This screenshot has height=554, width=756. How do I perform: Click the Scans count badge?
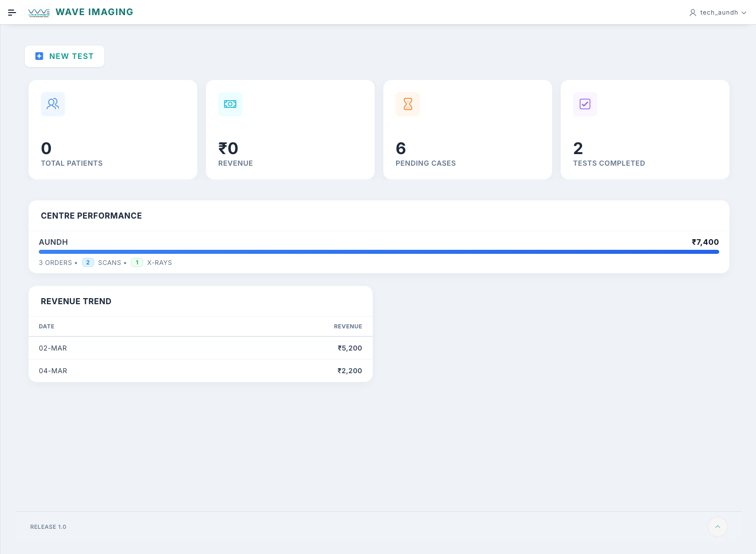pyautogui.click(x=88, y=262)
